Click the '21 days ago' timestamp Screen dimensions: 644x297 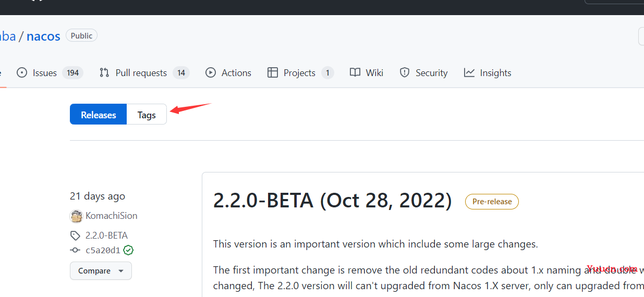coord(98,196)
